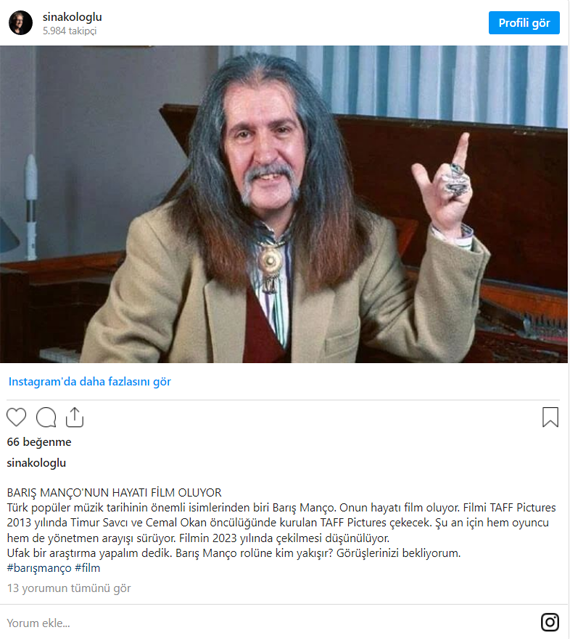Share the post using the share arrow icon
This screenshot has width=570, height=639.
pos(75,417)
